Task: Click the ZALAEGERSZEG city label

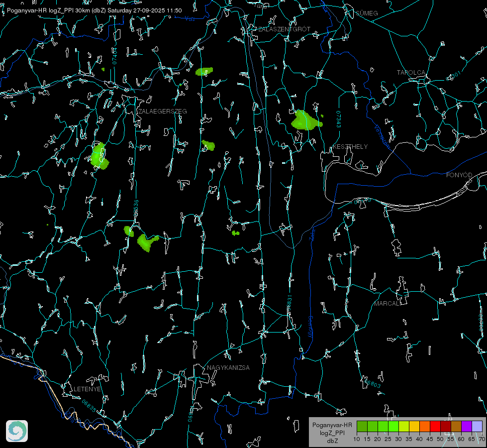Action: tap(163, 111)
